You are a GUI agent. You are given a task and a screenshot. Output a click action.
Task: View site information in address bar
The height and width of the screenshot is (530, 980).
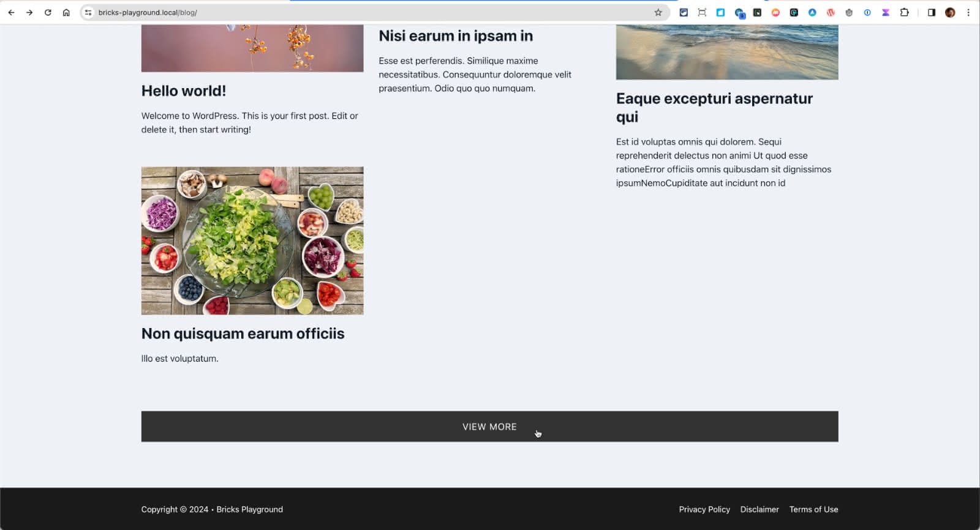pyautogui.click(x=88, y=12)
